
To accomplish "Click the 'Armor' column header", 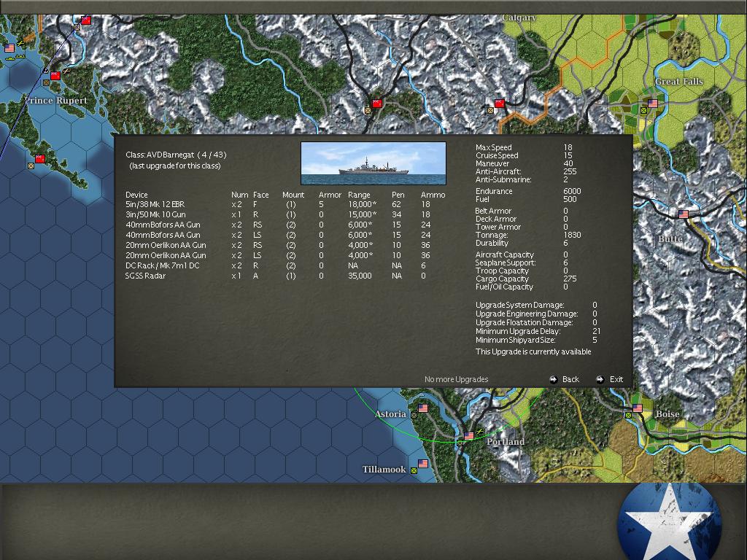I will (330, 195).
